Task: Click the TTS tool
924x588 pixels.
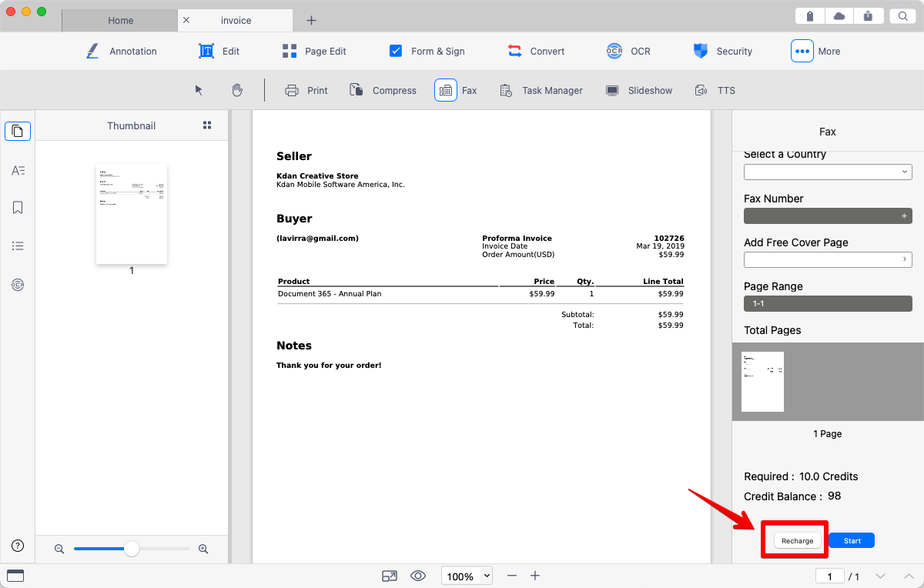Action: pos(715,90)
